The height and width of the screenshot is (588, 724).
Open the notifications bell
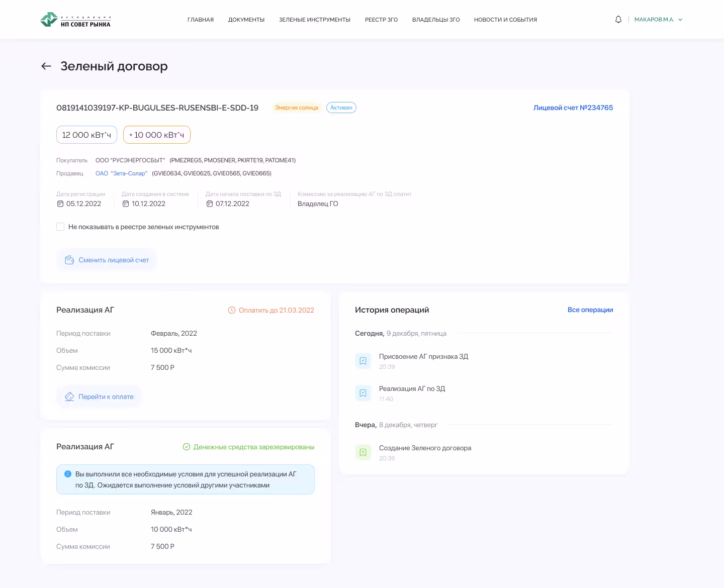coord(618,20)
